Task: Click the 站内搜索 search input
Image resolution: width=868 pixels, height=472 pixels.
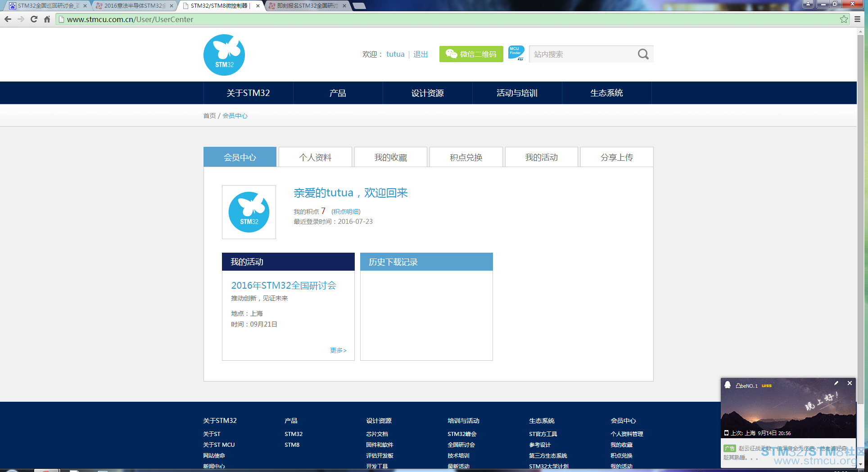Action: (x=583, y=54)
